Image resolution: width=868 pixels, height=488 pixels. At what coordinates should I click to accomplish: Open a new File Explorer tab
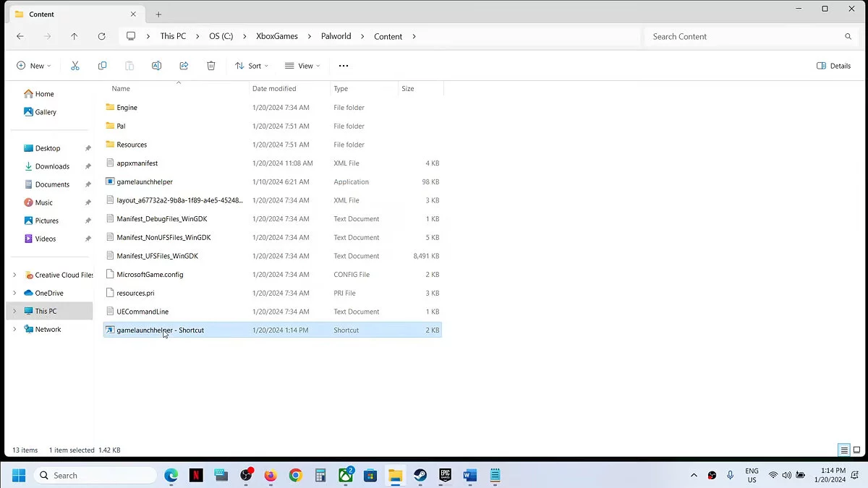pyautogui.click(x=158, y=14)
